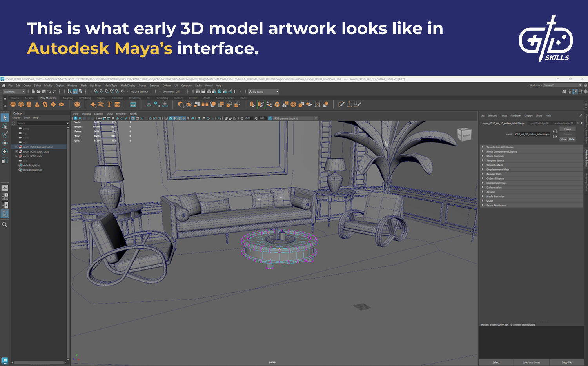Click the new scene file icon
The width and height of the screenshot is (588, 366).
point(33,91)
